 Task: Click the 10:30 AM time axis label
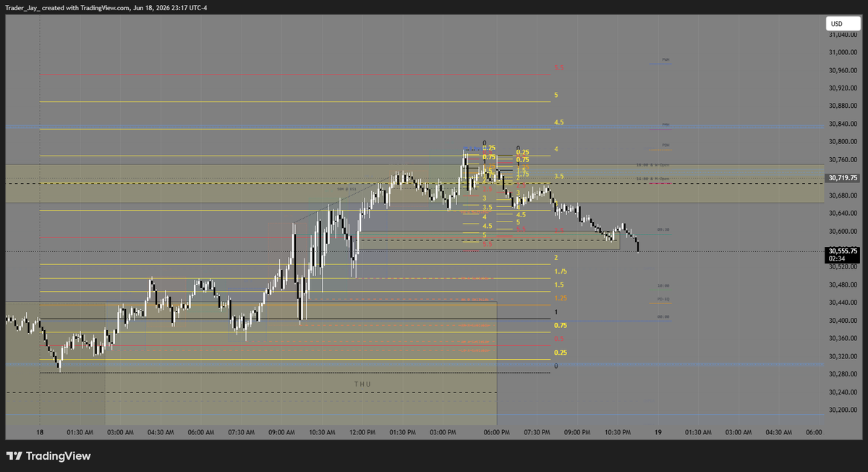click(322, 432)
